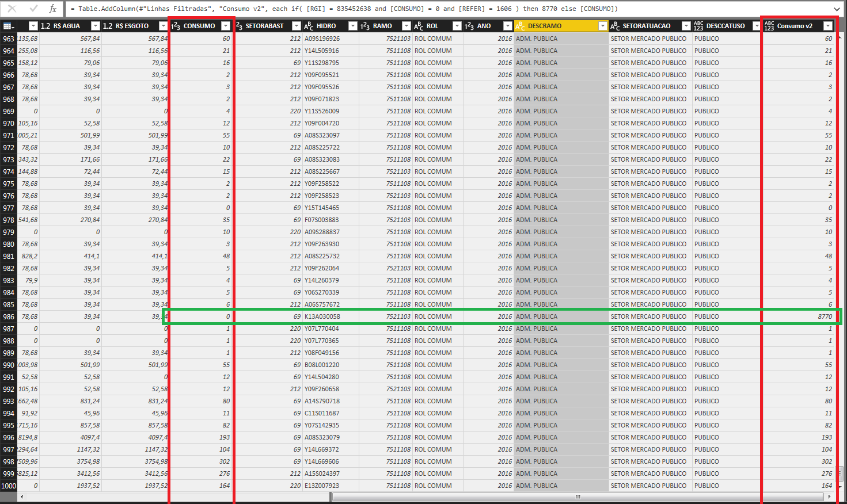Select row number 975
This screenshot has height=504, width=847.
pos(9,184)
